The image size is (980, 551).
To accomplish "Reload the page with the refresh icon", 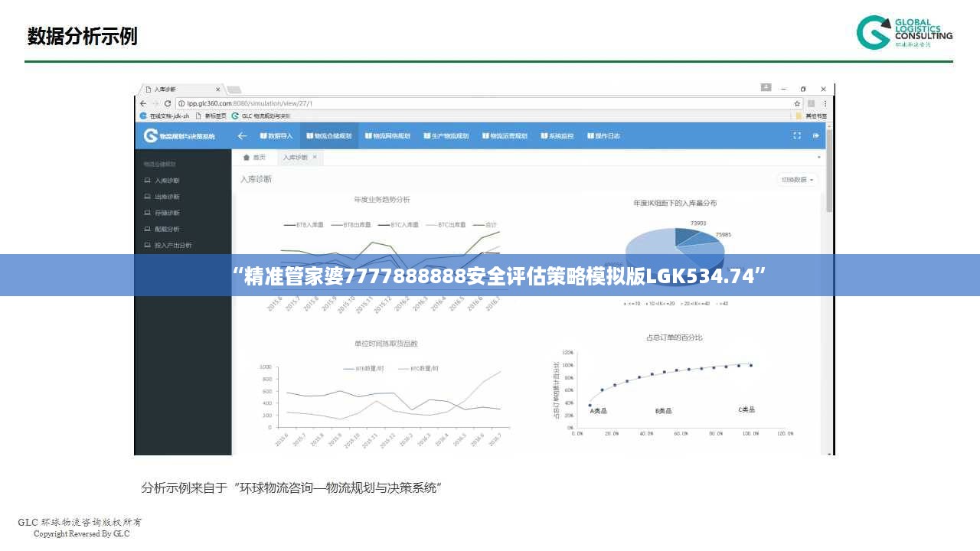I will tap(168, 103).
